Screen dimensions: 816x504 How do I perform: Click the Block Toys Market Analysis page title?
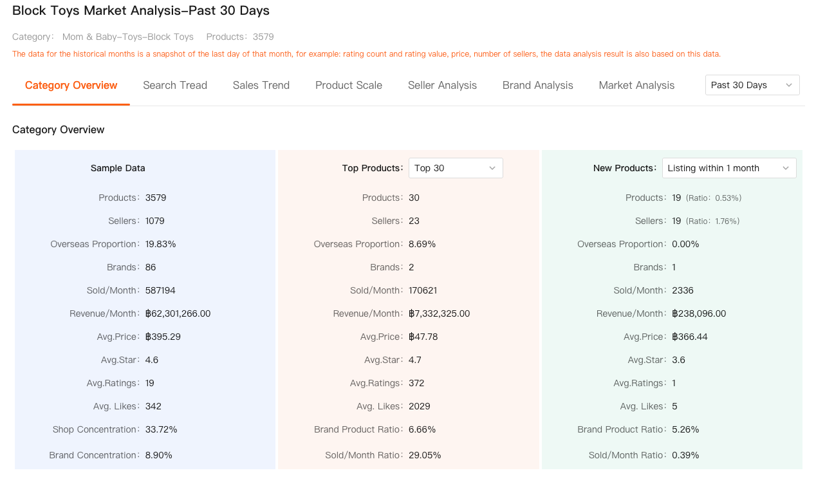[141, 11]
